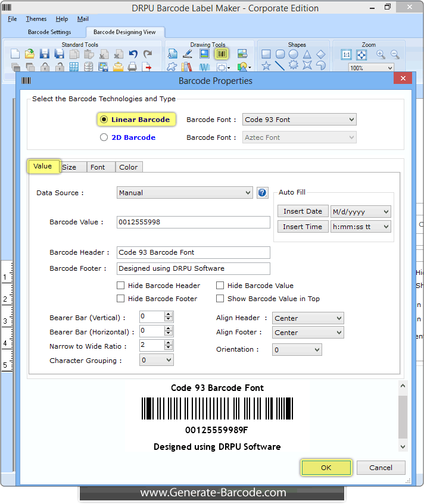Click the Fit to window zoom icon
The height and width of the screenshot is (504, 424).
361,55
